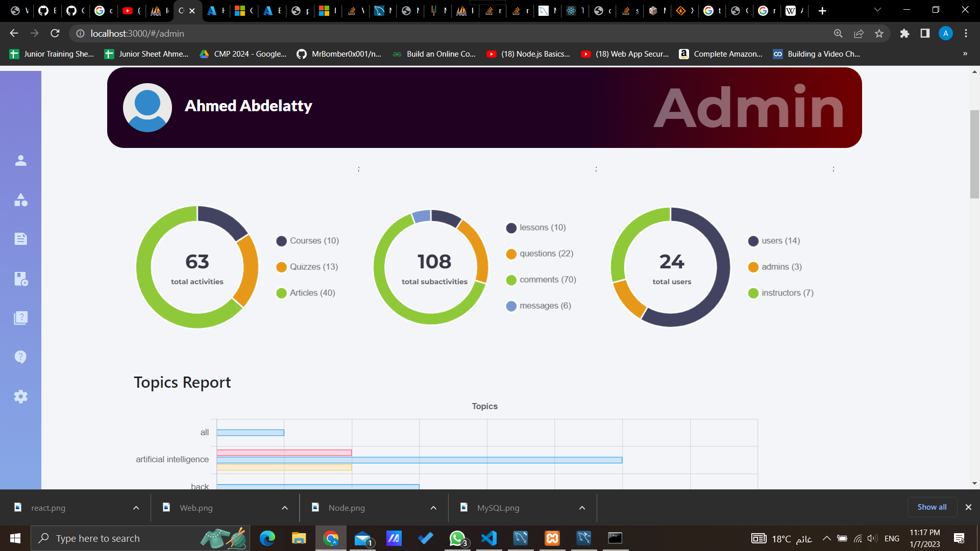Open a new browser tab
The image size is (980, 551).
click(822, 11)
